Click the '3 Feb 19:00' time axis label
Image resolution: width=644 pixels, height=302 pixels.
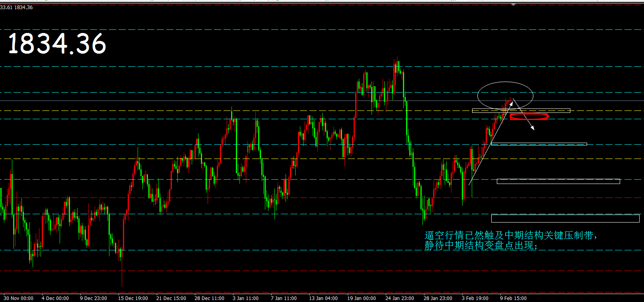point(475,298)
